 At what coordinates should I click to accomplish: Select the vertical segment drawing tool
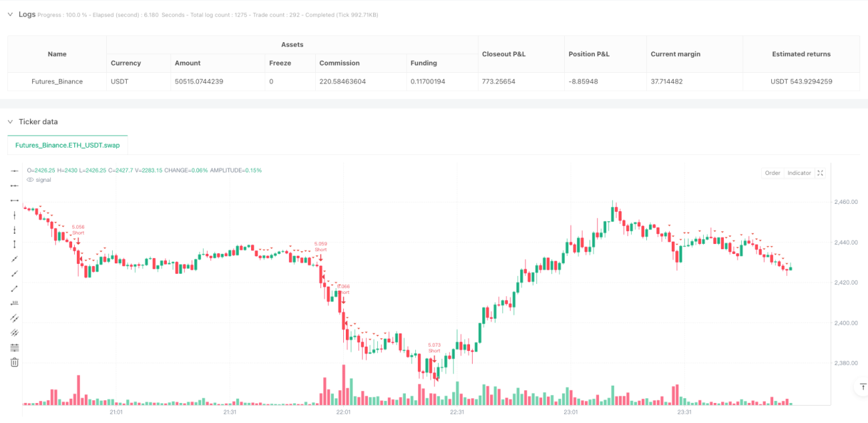pos(15,244)
